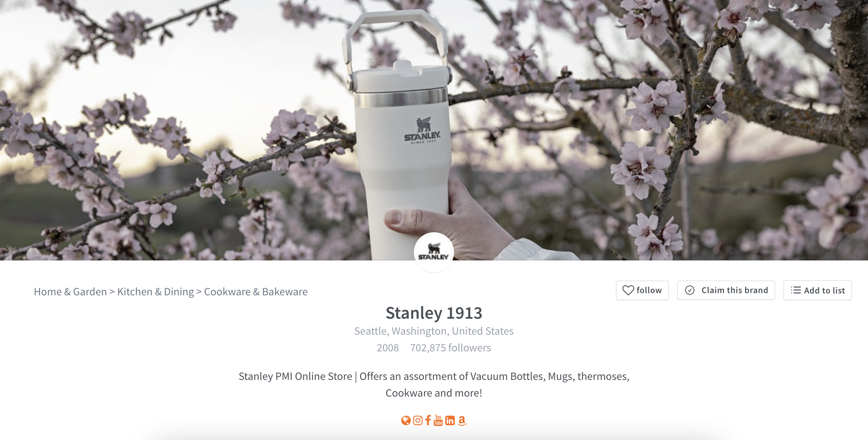The width and height of the screenshot is (868, 440).
Task: Open Cookware & Bakeware breadcrumb
Action: [x=256, y=292]
